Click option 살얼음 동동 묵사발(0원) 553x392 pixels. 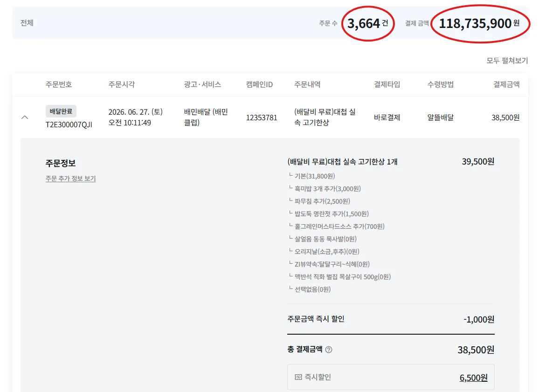point(325,239)
